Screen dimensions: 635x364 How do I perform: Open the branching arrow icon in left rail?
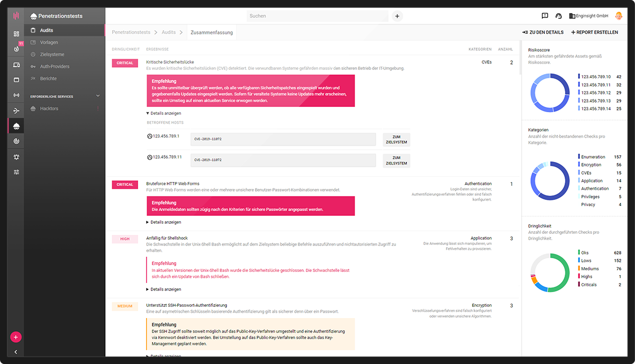[16, 111]
